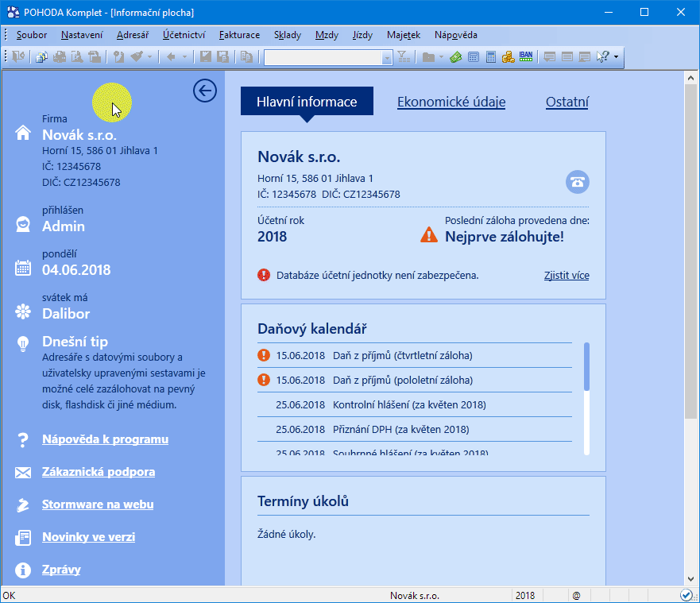Click the user avatar icon beside Admin

[23, 225]
